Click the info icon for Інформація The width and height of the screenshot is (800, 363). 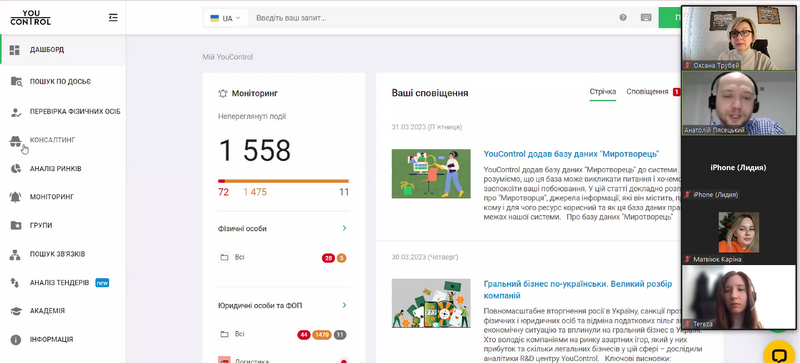(16, 340)
